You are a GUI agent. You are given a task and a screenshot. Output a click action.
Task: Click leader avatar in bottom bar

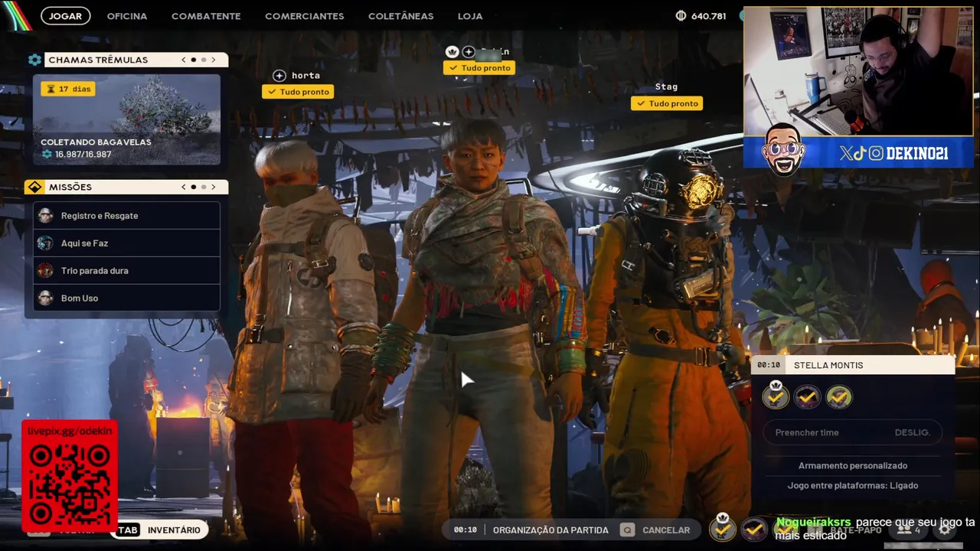722,527
